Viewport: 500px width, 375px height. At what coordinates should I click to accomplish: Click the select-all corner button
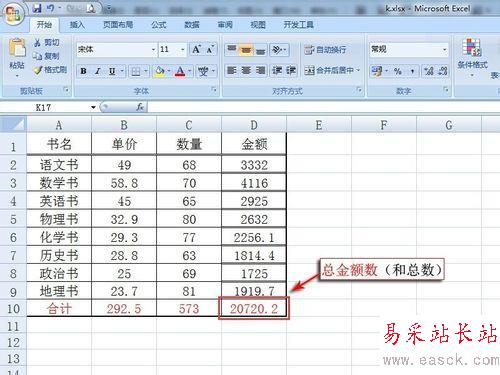(x=13, y=125)
